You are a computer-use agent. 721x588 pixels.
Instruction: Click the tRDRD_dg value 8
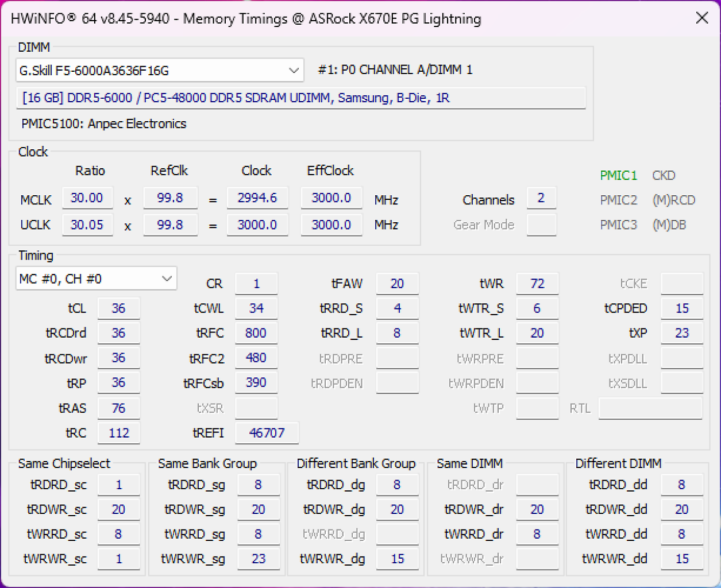(x=397, y=485)
